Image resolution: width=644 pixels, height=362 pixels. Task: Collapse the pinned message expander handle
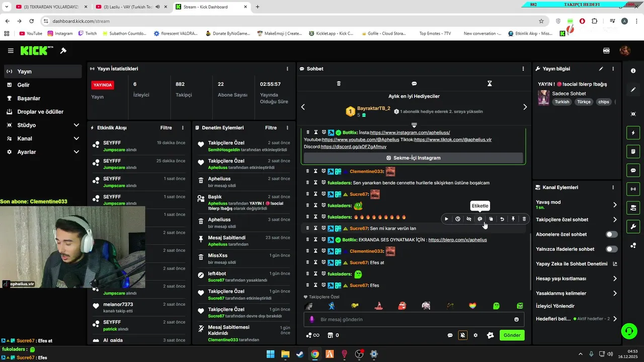pyautogui.click(x=414, y=125)
